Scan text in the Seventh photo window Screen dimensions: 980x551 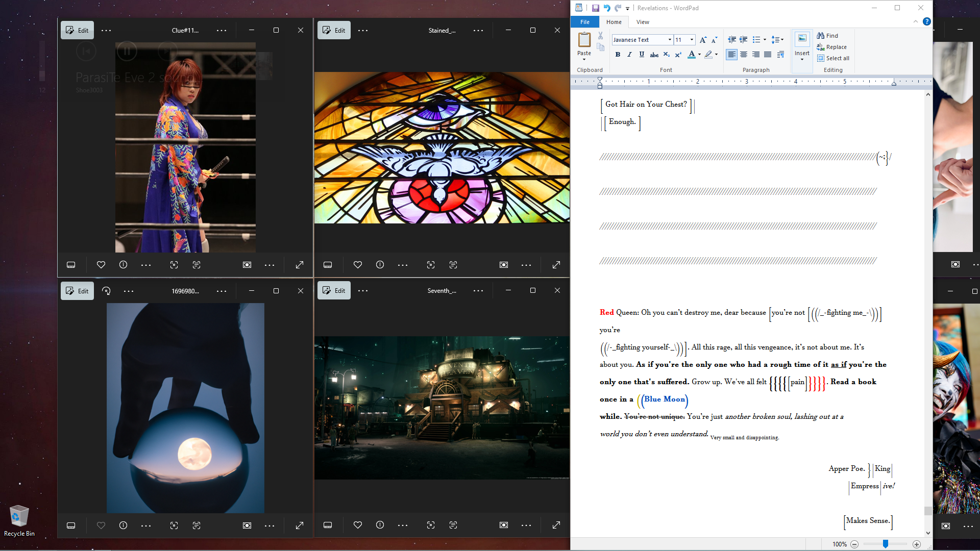[453, 525]
